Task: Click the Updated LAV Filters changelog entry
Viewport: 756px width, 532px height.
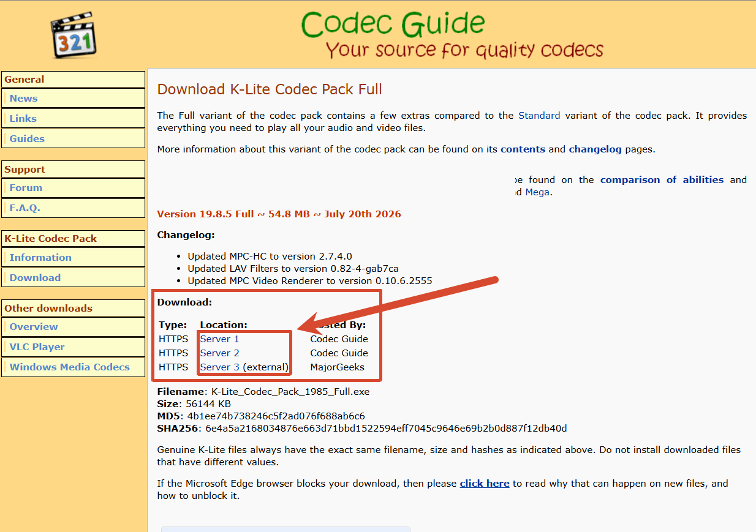Action: pyautogui.click(x=293, y=268)
